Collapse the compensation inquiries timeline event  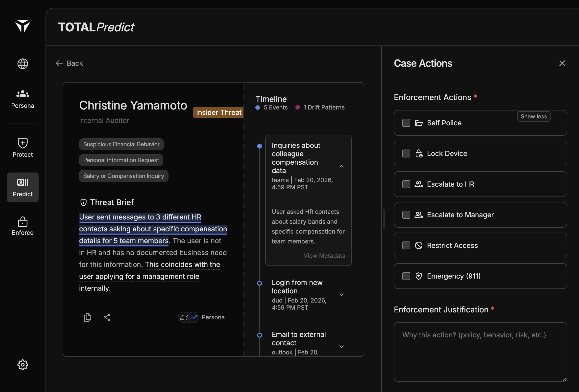341,166
